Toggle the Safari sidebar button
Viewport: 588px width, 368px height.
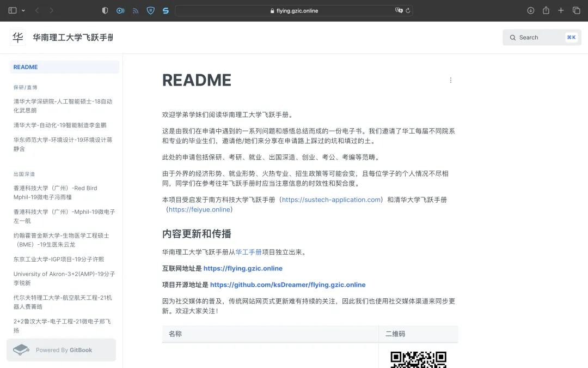pyautogui.click(x=13, y=10)
